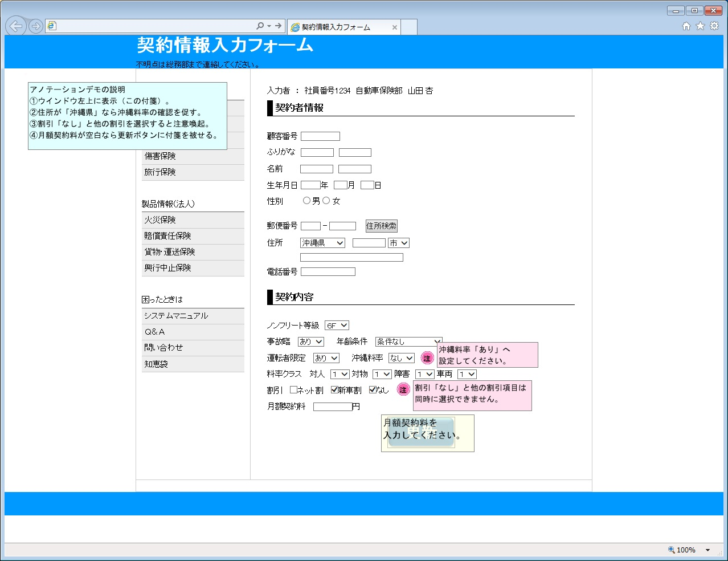The height and width of the screenshot is (561, 728).
Task: Open 知恵袋 in the sidebar
Action: click(x=193, y=364)
